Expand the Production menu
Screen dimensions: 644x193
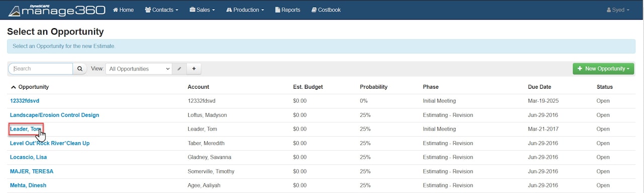click(246, 10)
